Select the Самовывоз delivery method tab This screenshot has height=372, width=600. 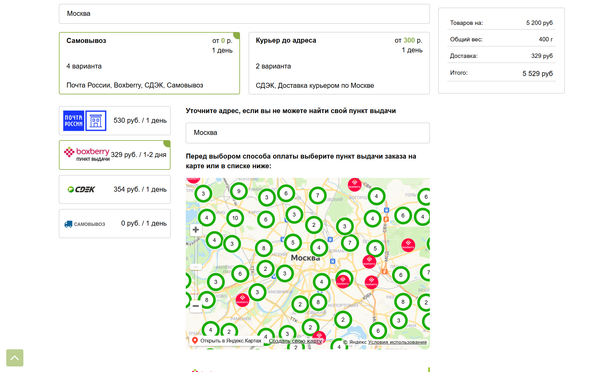(149, 63)
